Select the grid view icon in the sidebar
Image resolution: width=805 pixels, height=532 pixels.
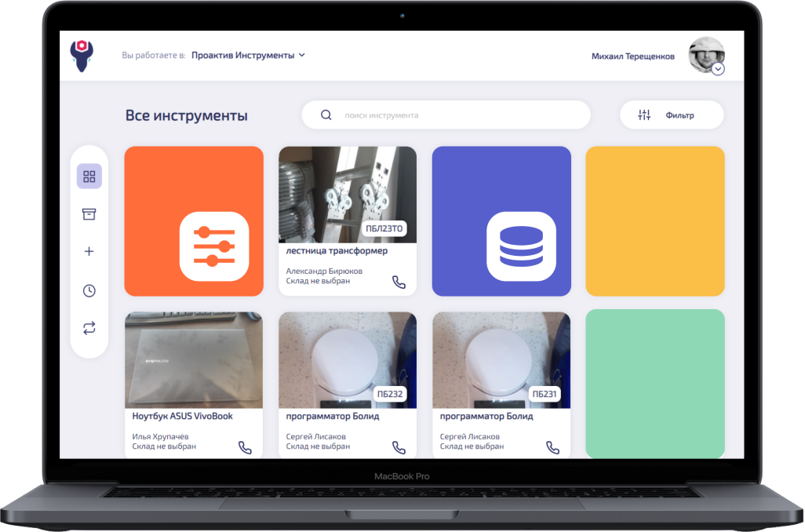[x=89, y=177]
